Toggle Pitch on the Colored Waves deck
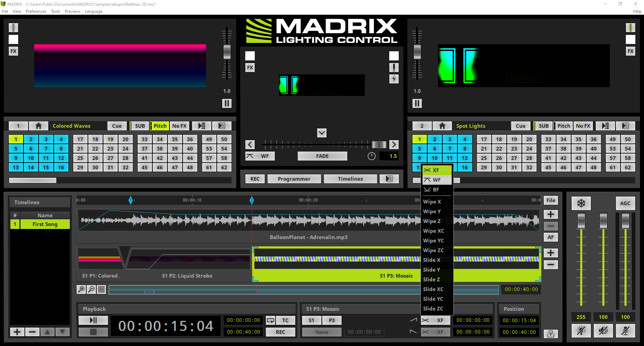644x346 pixels. (x=159, y=126)
